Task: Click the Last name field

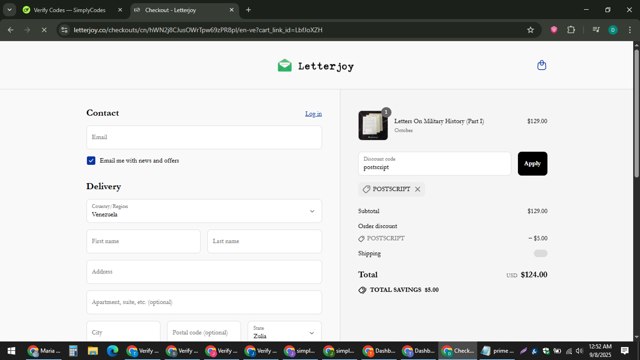Action: [264, 241]
